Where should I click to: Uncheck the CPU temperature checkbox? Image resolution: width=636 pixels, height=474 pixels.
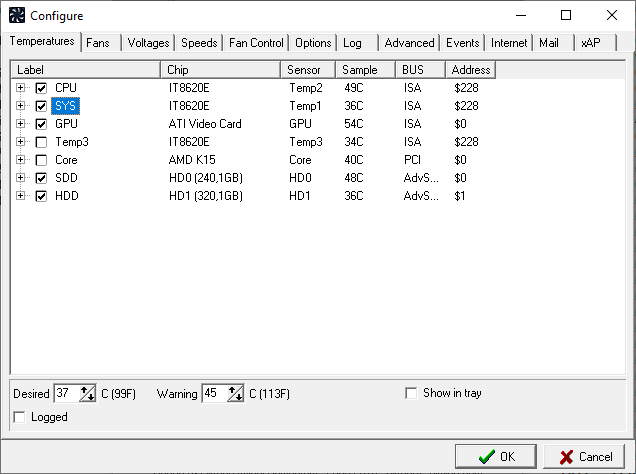click(41, 88)
